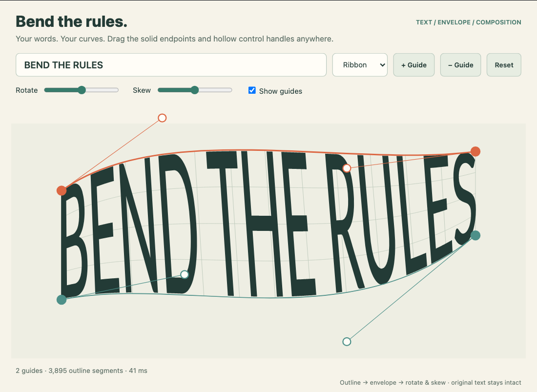Click the + Guide button
This screenshot has height=392, width=537.
point(413,65)
